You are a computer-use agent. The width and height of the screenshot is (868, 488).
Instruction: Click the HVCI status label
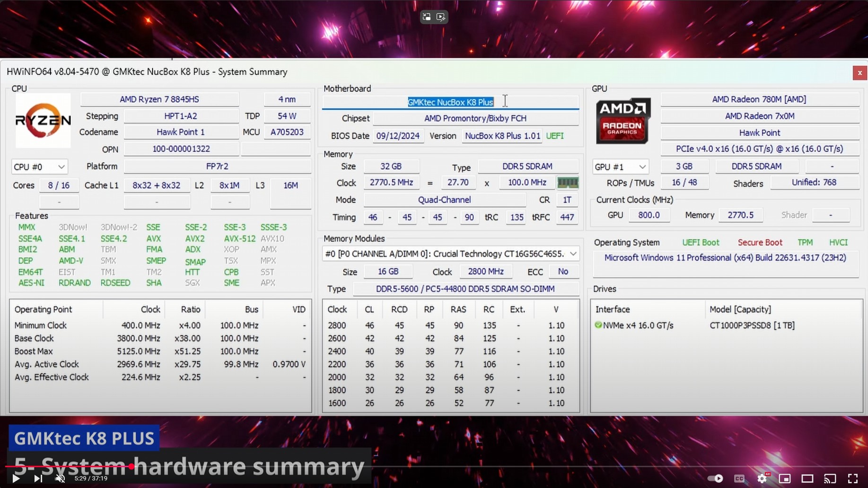(x=838, y=243)
